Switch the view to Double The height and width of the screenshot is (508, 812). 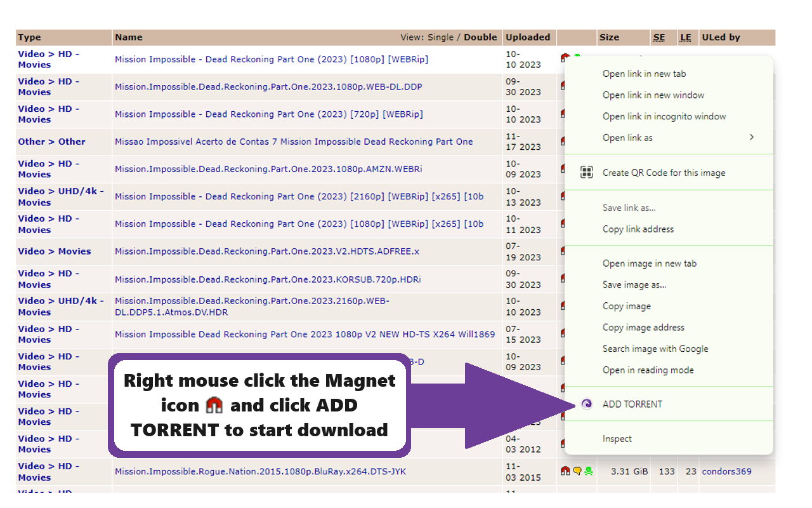[x=480, y=37]
